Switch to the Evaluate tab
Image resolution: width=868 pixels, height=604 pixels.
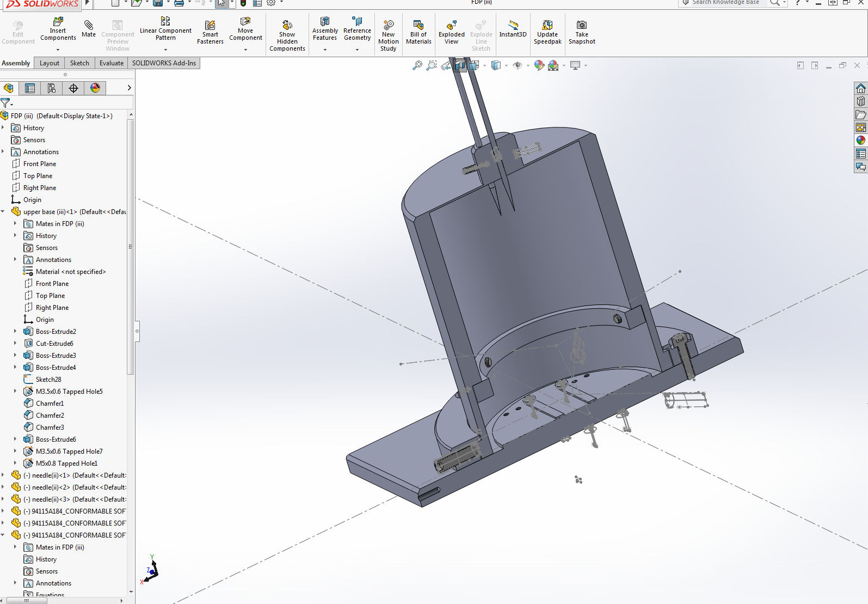[x=112, y=63]
